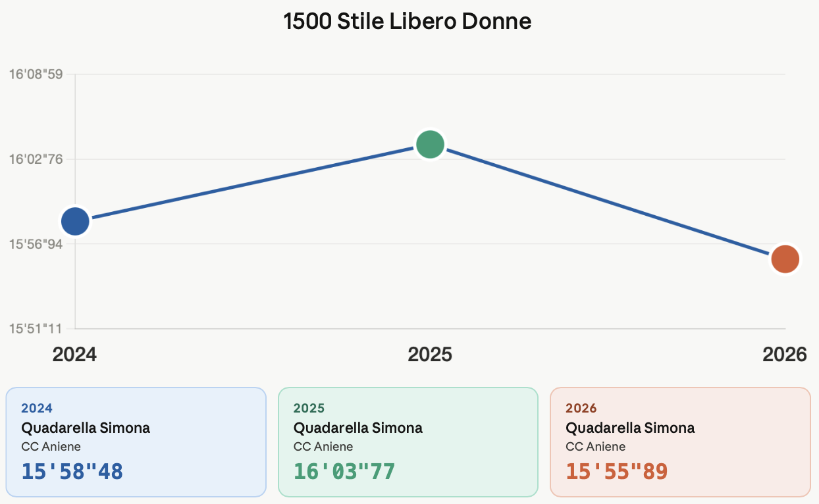Select the 2024 x-axis year label
This screenshot has height=504, width=819.
(74, 355)
